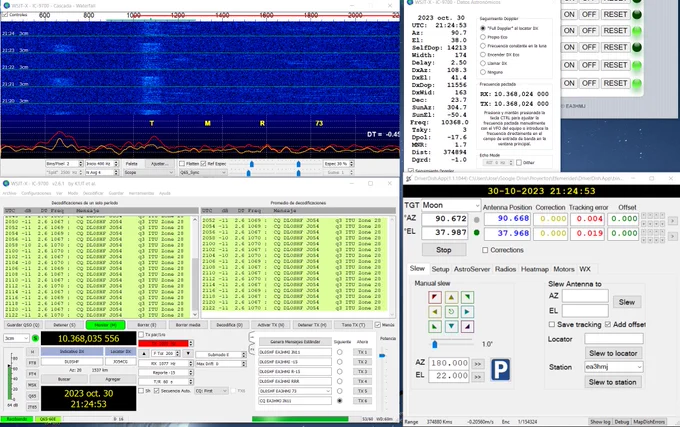680x427 pixels.
Task: Click the Locator input field
Action: tap(614, 339)
